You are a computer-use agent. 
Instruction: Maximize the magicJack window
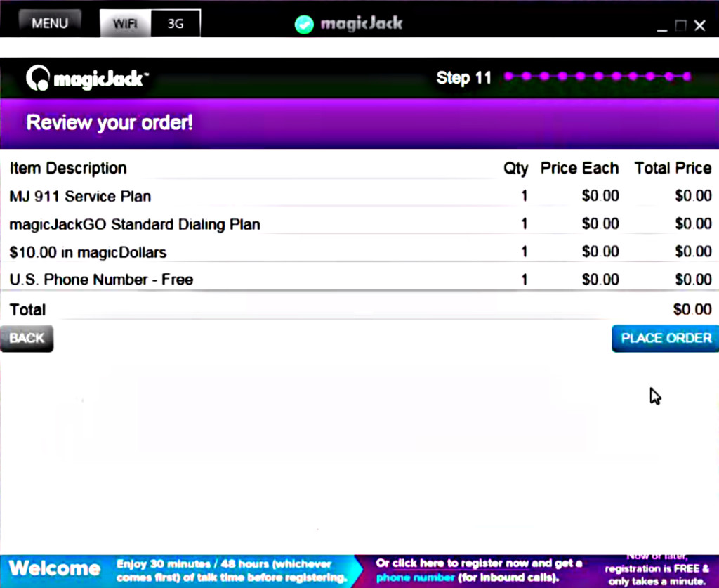coord(680,26)
